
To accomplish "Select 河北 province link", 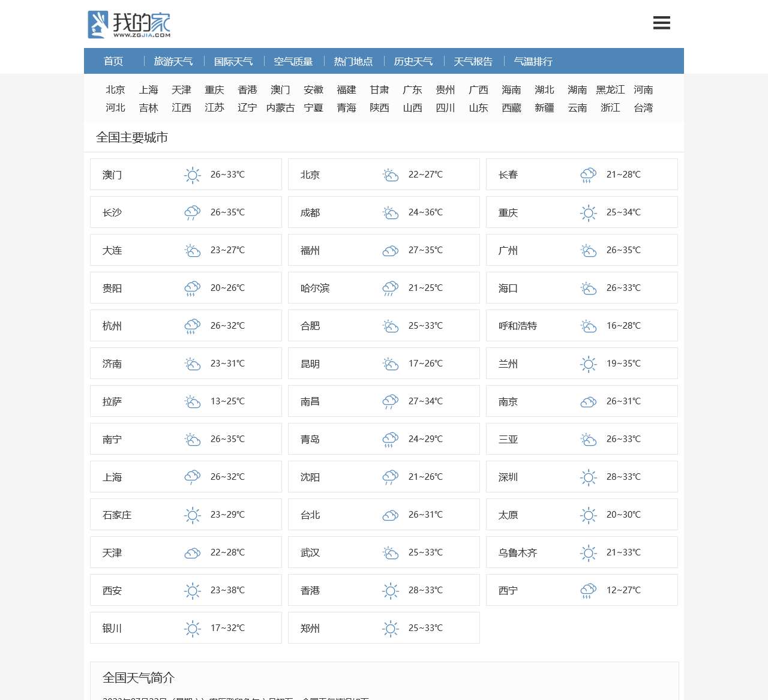I will [115, 107].
